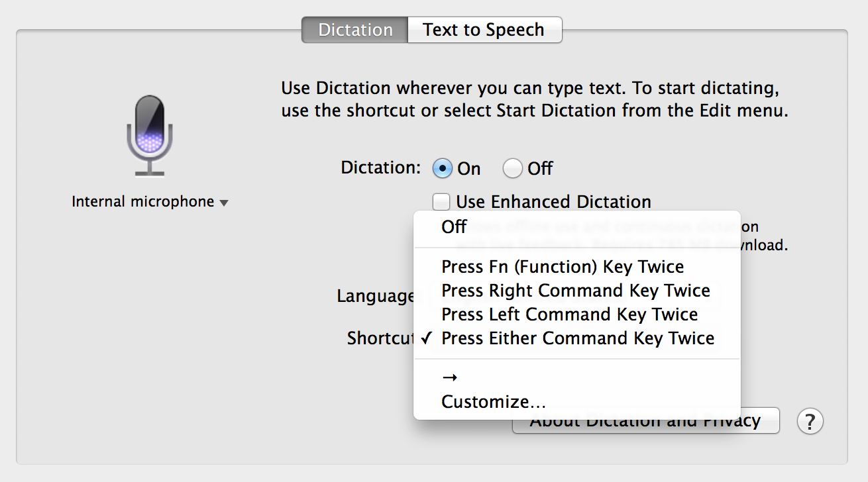Click the checkmark beside Either Command Key
Screen dimensions: 868x482
tap(427, 338)
